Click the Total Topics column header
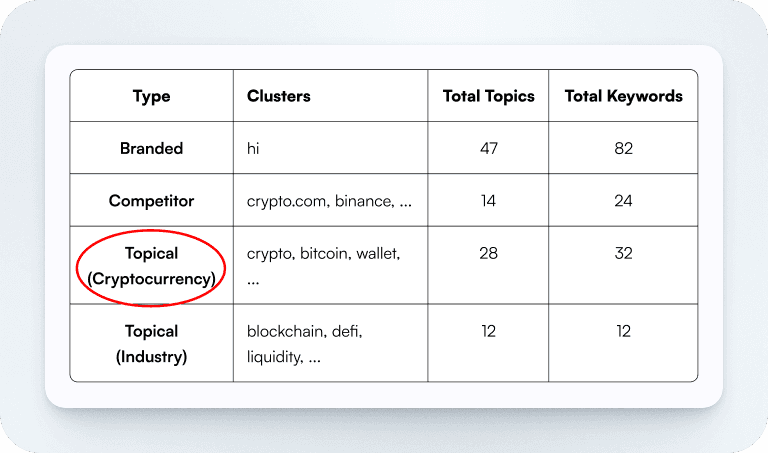 point(488,97)
